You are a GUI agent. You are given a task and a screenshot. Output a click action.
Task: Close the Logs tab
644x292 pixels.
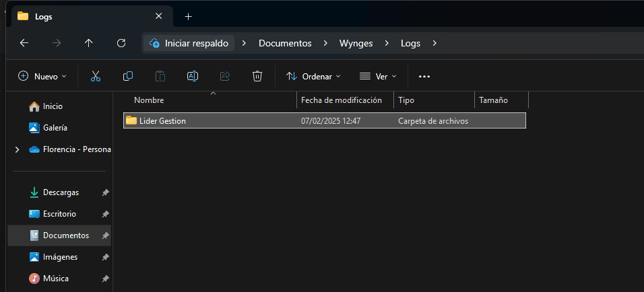158,16
